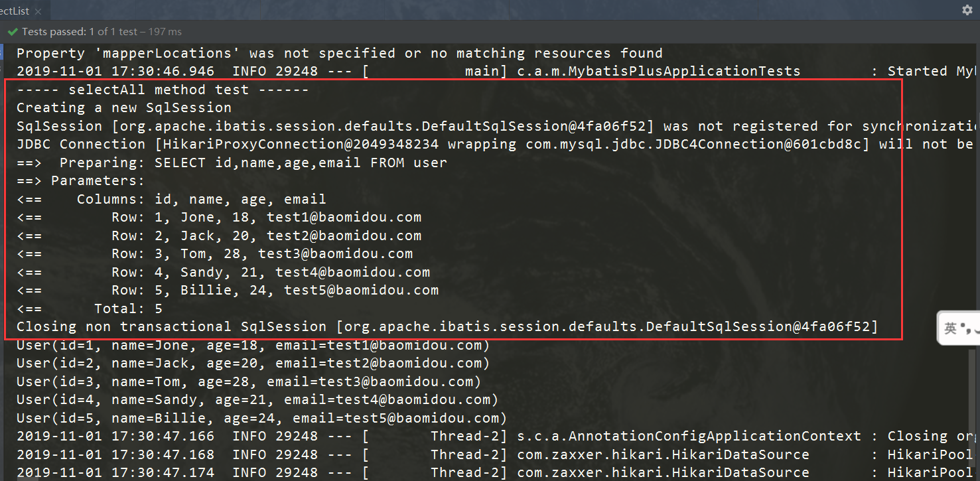Close the ectList run tab

click(x=36, y=11)
